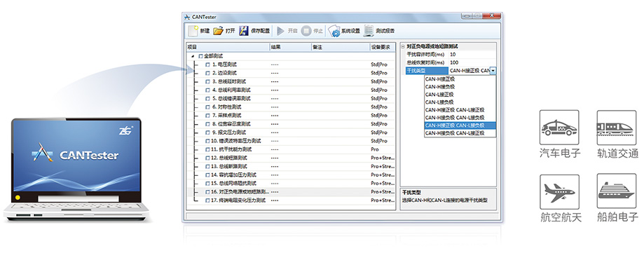The image size is (644, 253).
Task: Click the 干扰类型 dropdown arrow
Action: pyautogui.click(x=493, y=71)
